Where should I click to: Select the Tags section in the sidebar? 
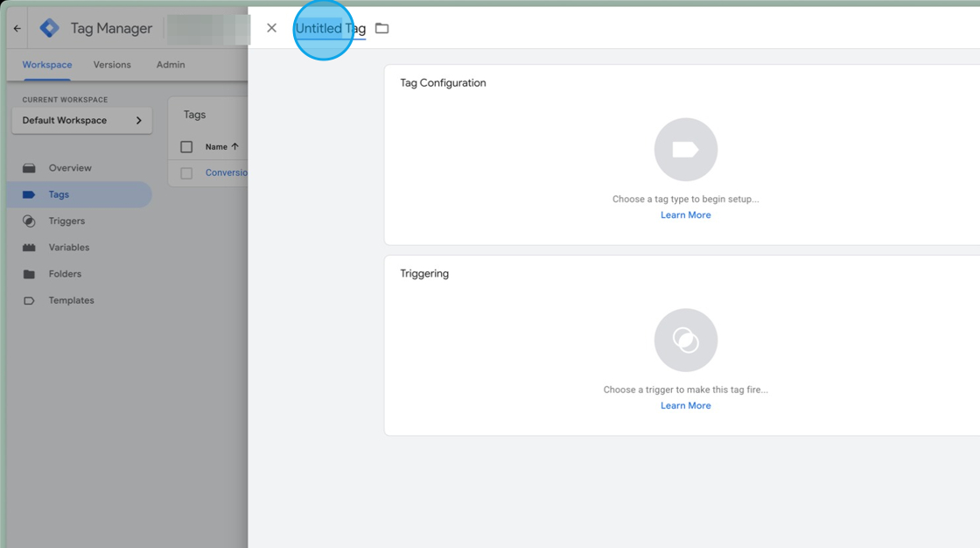click(59, 194)
